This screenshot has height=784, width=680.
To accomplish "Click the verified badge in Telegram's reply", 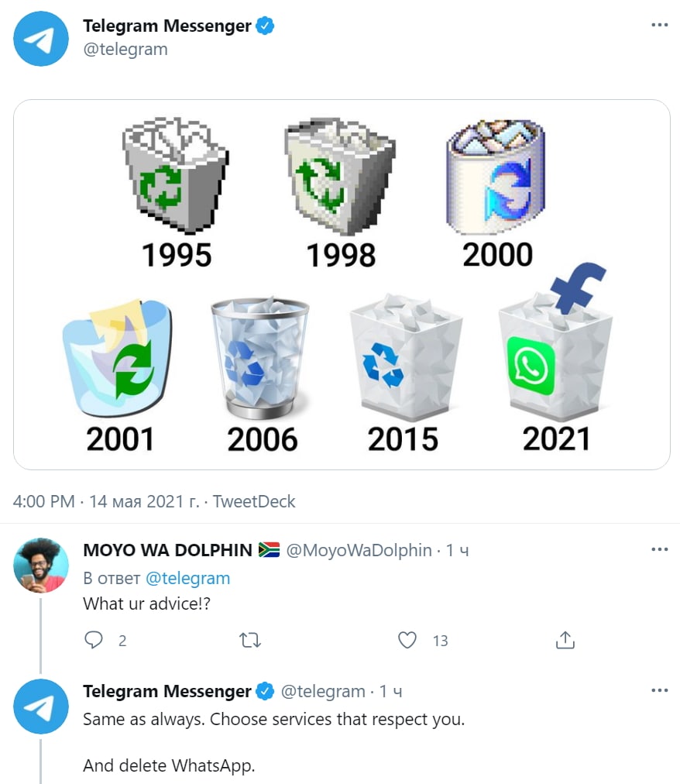I will click(x=266, y=691).
